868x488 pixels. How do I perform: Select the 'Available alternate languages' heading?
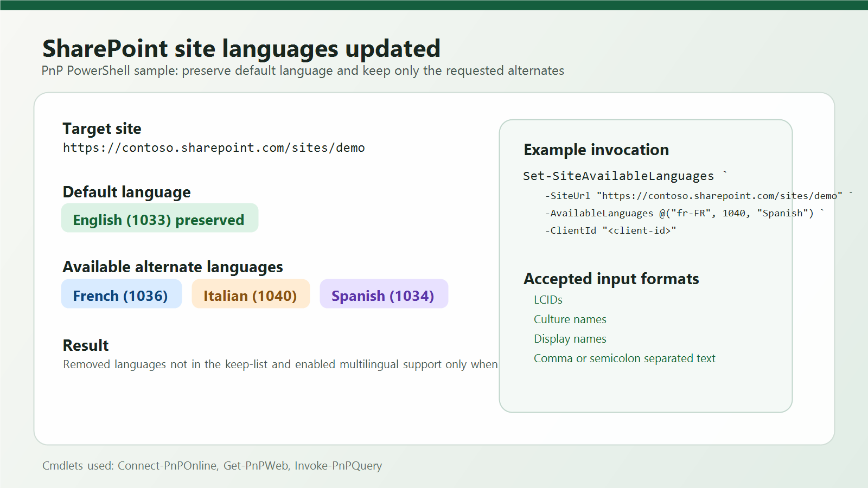point(173,267)
